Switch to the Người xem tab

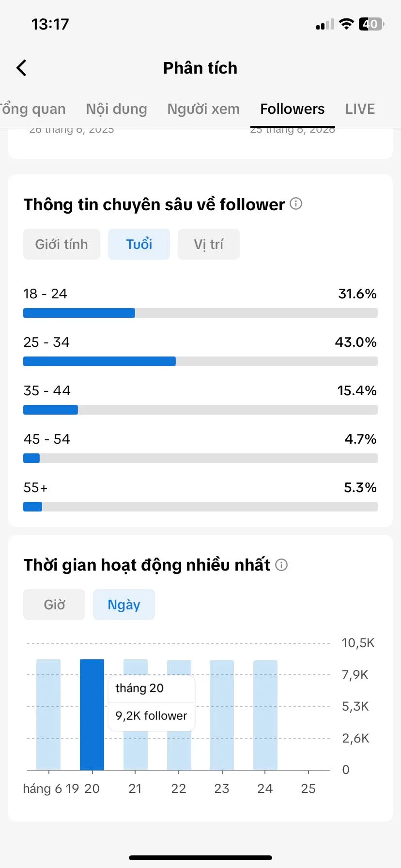203,109
